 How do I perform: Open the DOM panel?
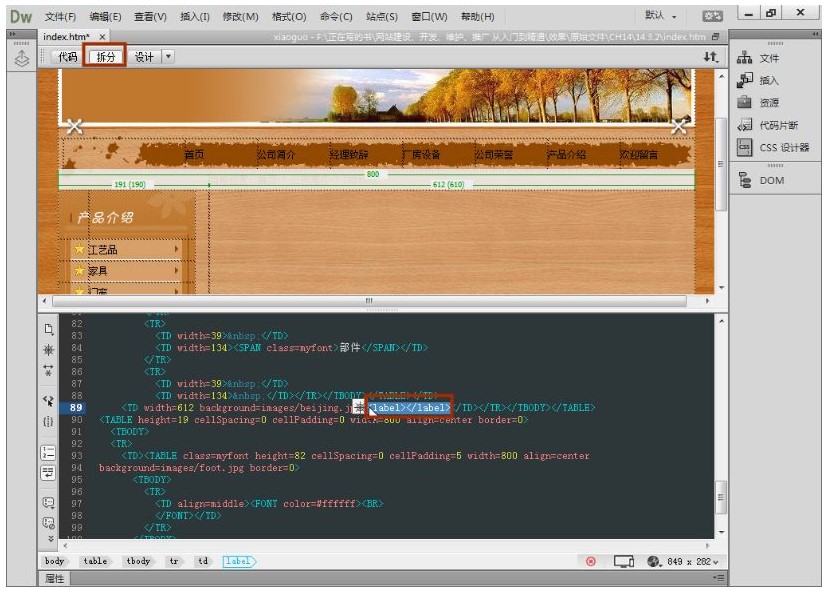[771, 181]
